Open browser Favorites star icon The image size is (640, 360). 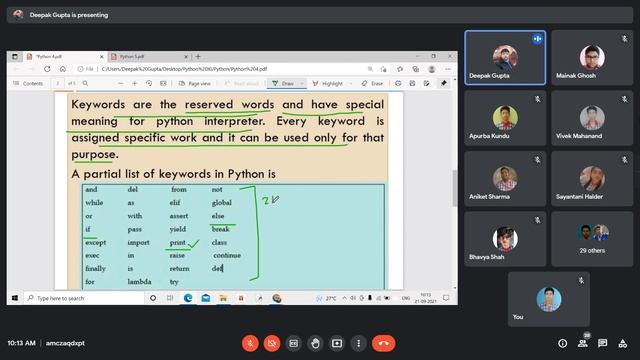pyautogui.click(x=400, y=69)
